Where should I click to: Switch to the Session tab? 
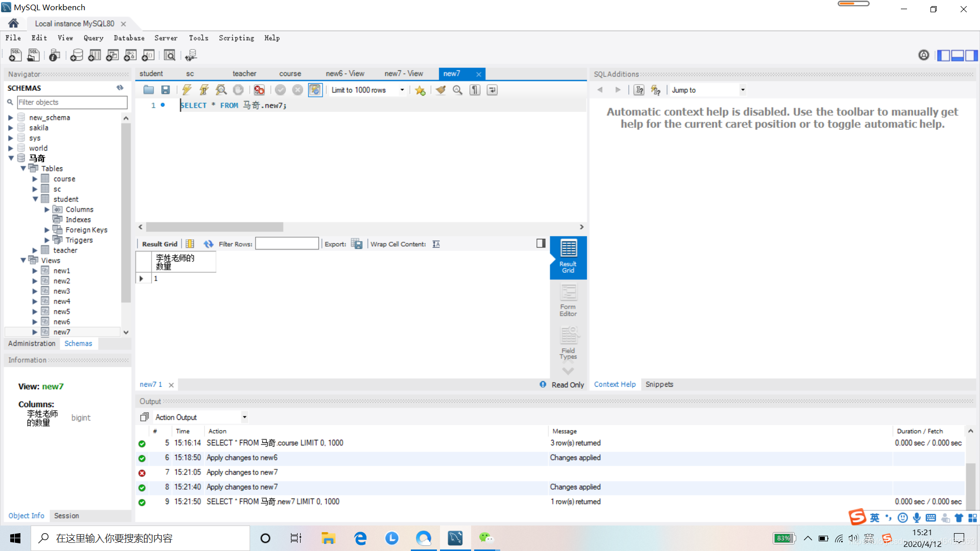pyautogui.click(x=67, y=516)
